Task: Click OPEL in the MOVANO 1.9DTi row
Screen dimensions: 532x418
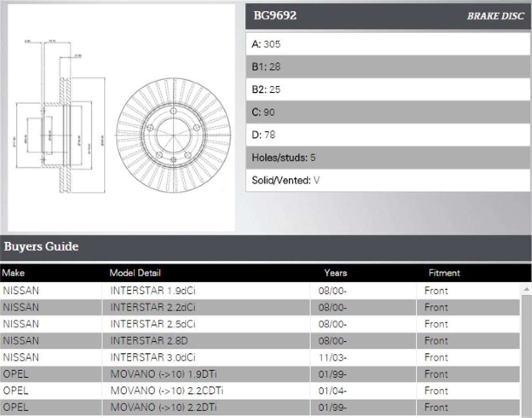Action: 16,374
